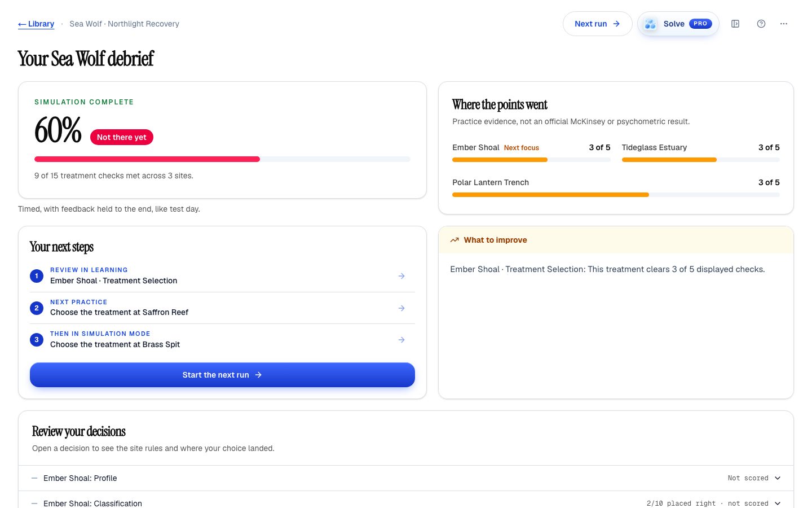The height and width of the screenshot is (508, 812).
Task: Open the help question mark icon
Action: [x=761, y=24]
